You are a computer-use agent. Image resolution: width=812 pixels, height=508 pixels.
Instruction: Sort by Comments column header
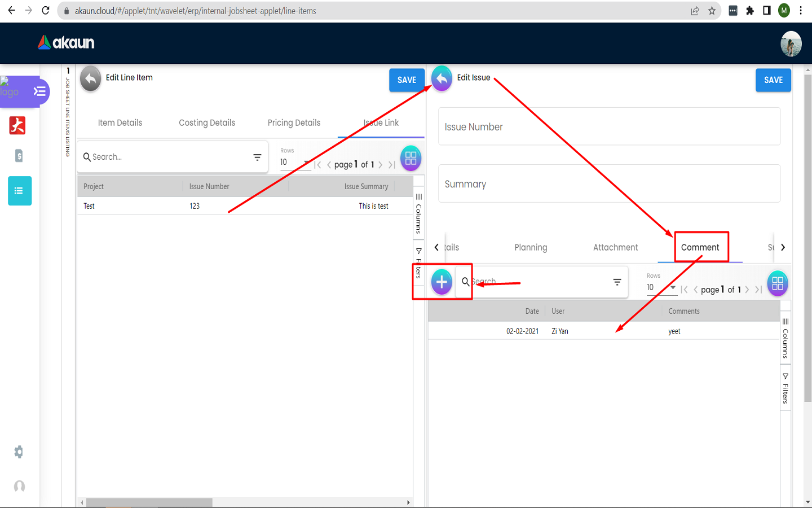(x=683, y=312)
